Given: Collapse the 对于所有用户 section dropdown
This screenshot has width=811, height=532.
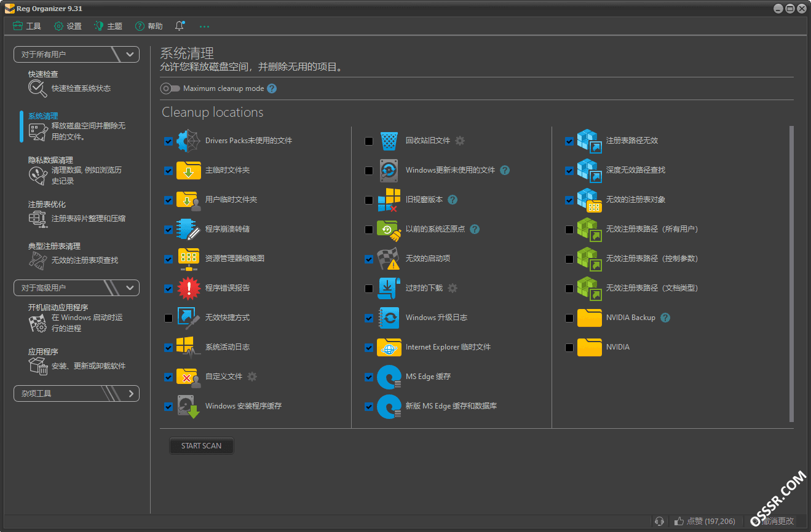Looking at the screenshot, I should pos(76,54).
